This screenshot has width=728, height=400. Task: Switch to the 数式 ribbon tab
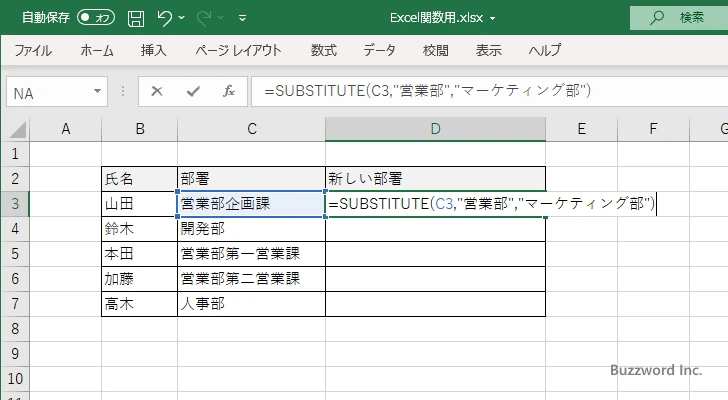tap(323, 50)
